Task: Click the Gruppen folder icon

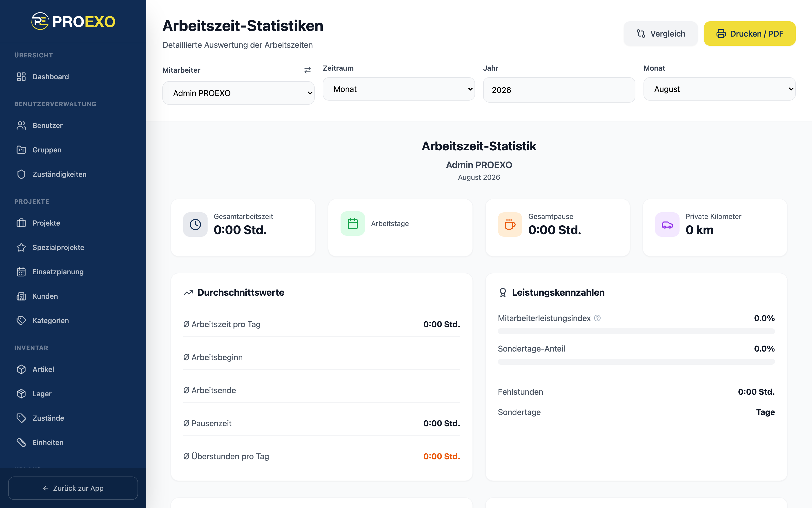Action: pyautogui.click(x=21, y=150)
